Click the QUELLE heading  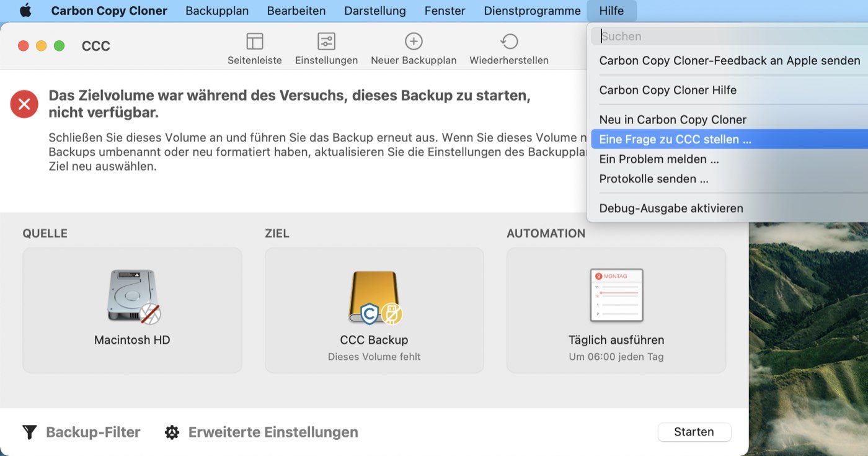tap(45, 234)
